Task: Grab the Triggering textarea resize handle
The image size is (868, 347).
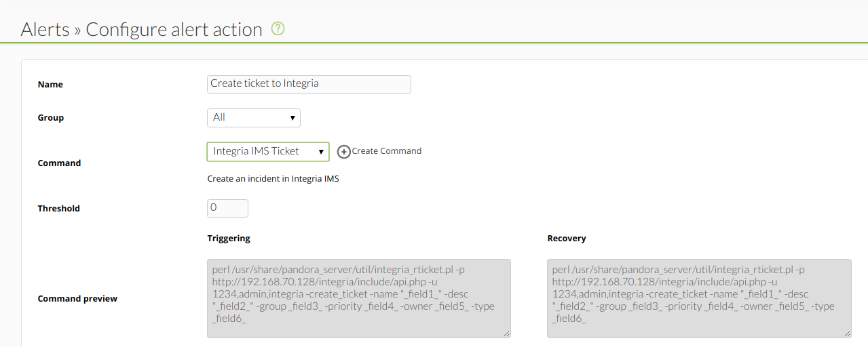Action: click(506, 333)
